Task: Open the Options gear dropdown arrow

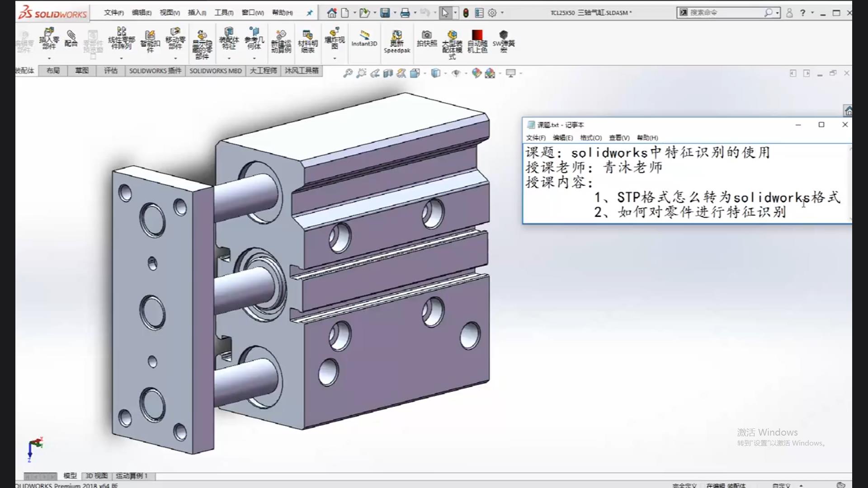Action: coord(502,13)
